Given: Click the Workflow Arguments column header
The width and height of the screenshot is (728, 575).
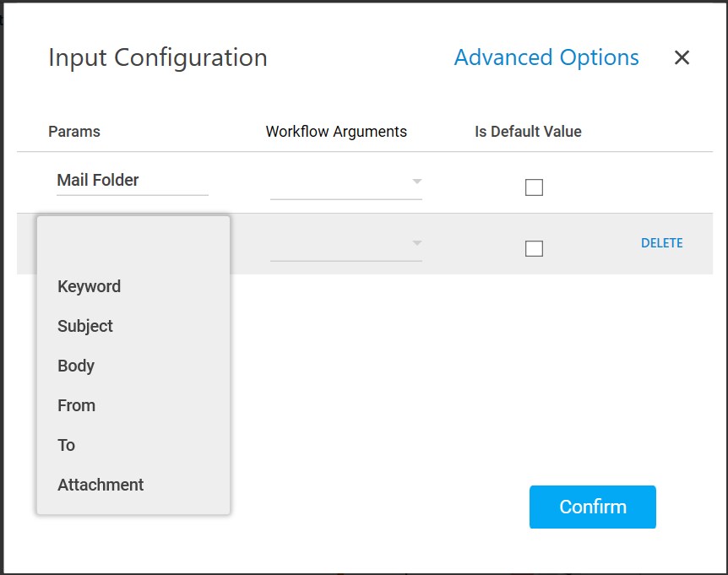Looking at the screenshot, I should click(x=336, y=132).
